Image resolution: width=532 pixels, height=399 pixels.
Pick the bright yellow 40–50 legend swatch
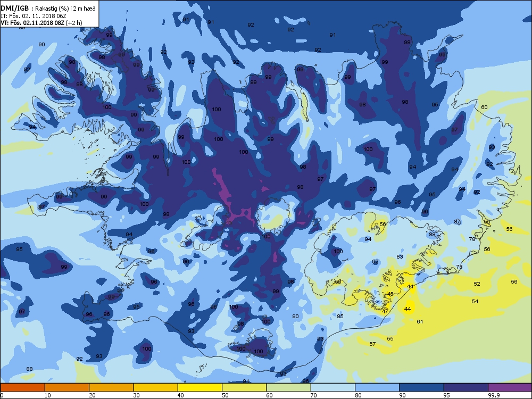coord(200,387)
